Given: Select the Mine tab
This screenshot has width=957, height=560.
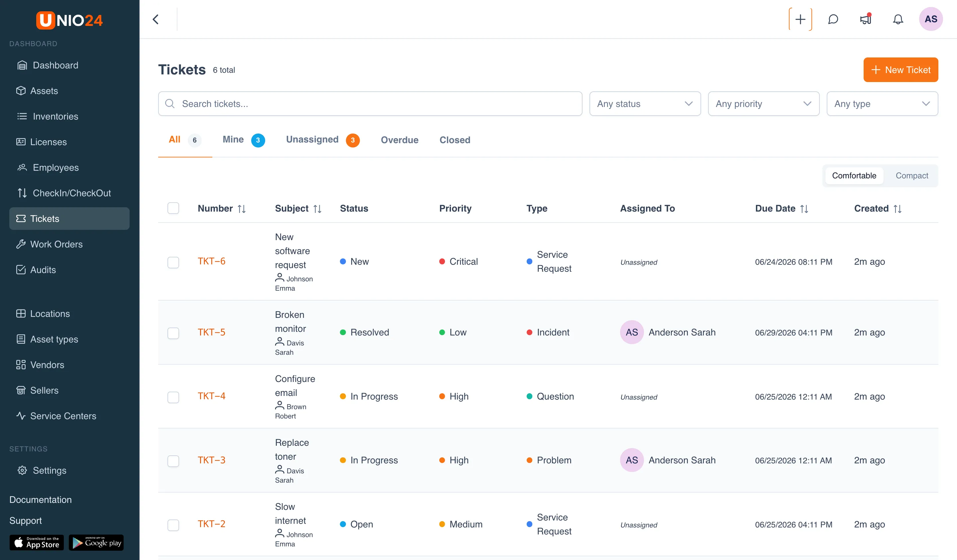Looking at the screenshot, I should (244, 140).
